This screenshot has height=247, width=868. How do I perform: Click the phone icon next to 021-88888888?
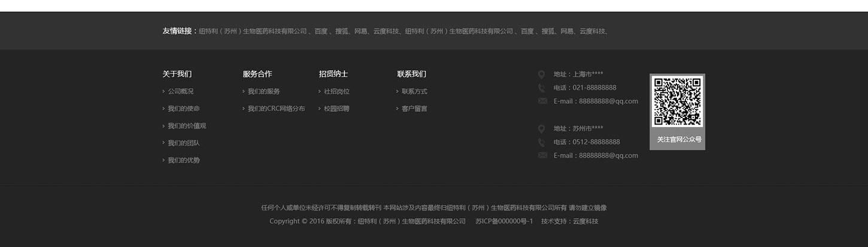tap(541, 88)
